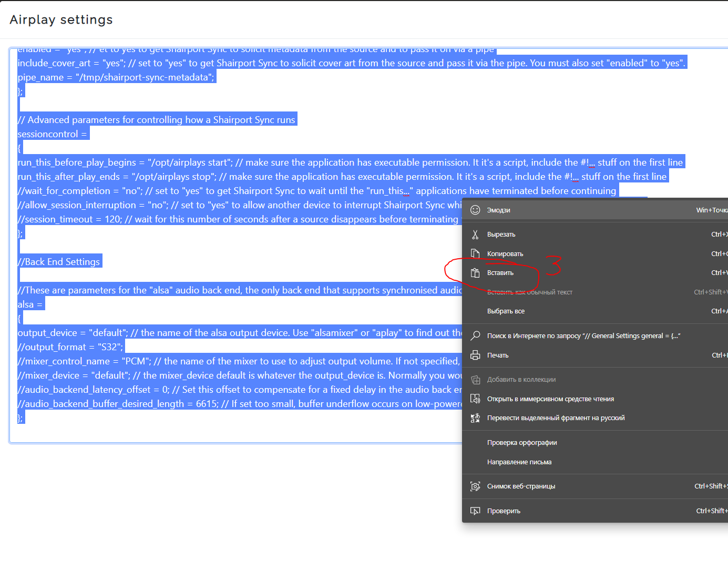Viewport: 728px width, 570px height.
Task: Click the run_this_after_play_ends line
Action: click(x=342, y=177)
